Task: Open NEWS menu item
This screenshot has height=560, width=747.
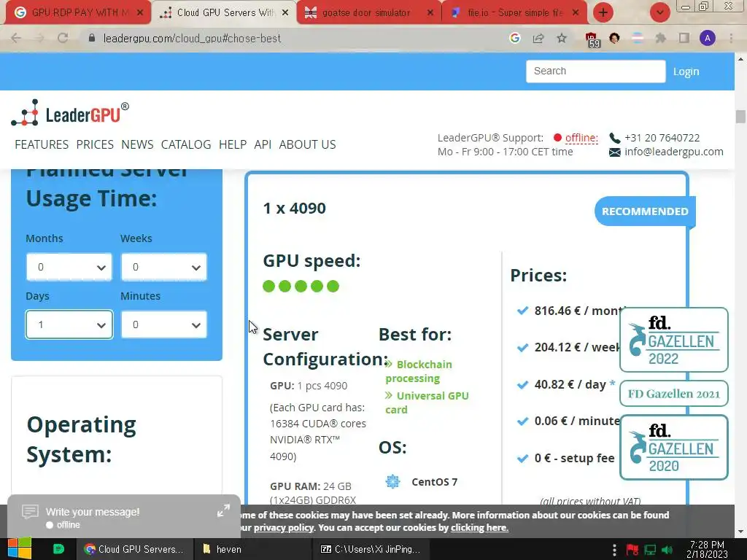Action: 137,144
